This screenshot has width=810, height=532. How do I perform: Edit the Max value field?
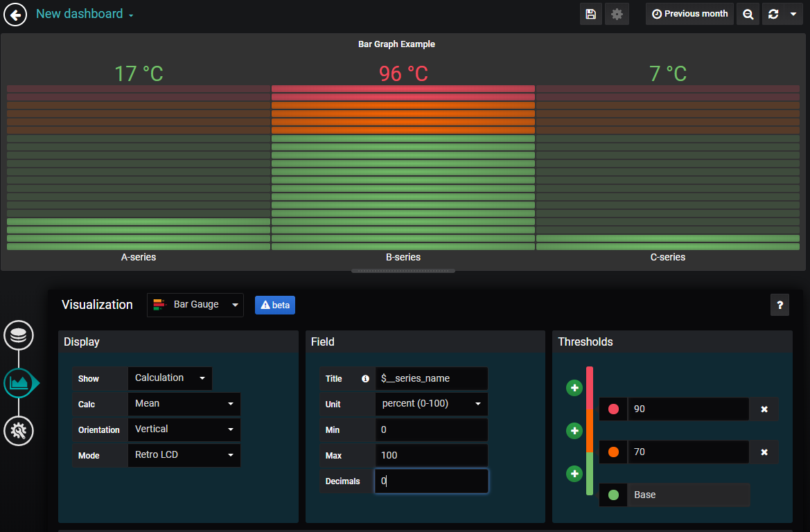point(432,455)
